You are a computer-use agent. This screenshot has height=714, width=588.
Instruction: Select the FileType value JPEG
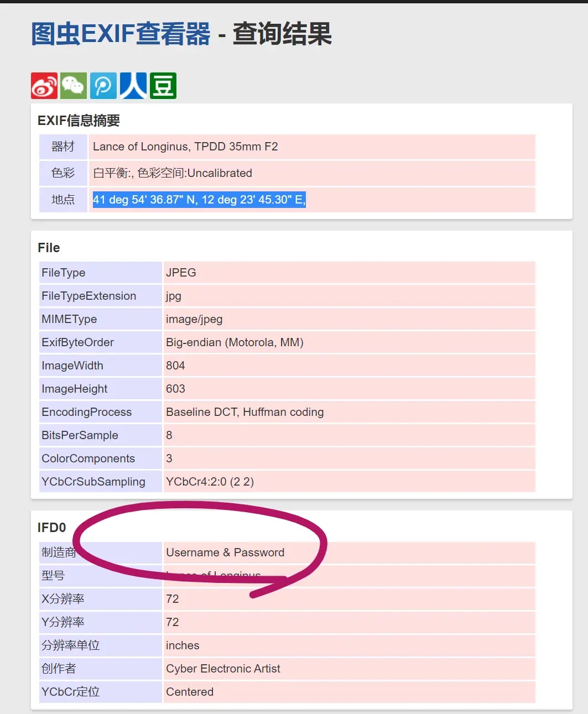click(x=181, y=273)
